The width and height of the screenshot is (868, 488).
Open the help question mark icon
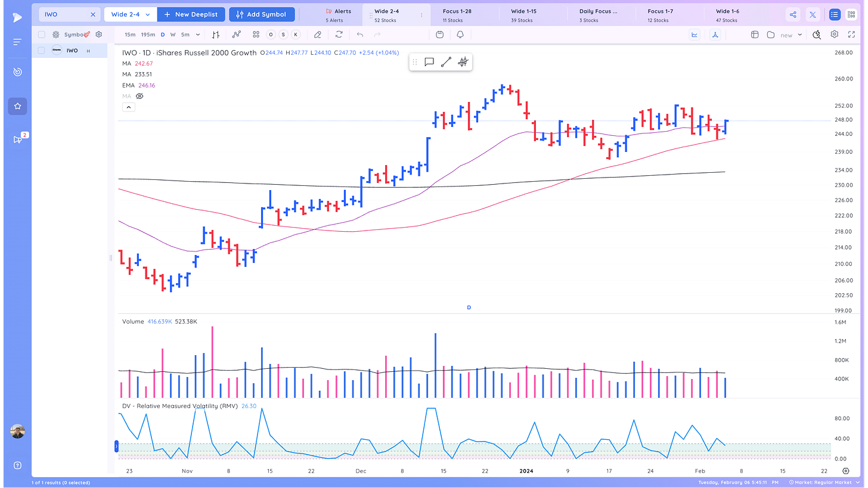pyautogui.click(x=17, y=465)
